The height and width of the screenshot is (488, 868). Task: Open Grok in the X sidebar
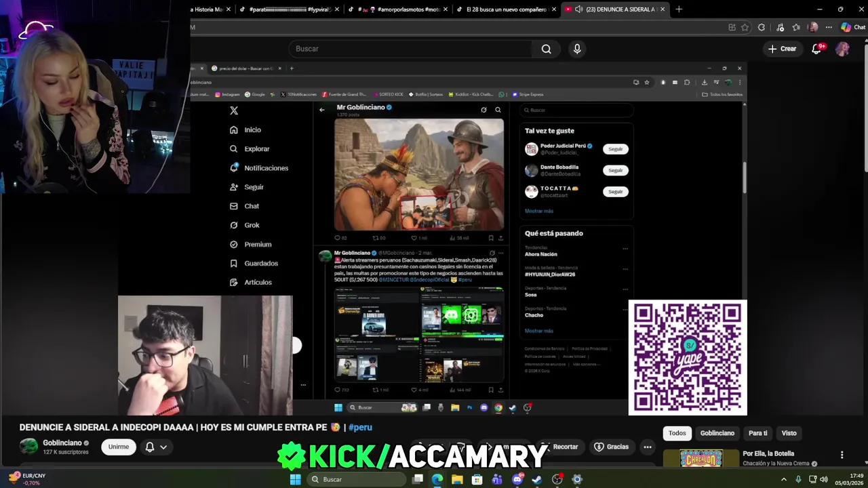[x=245, y=225]
